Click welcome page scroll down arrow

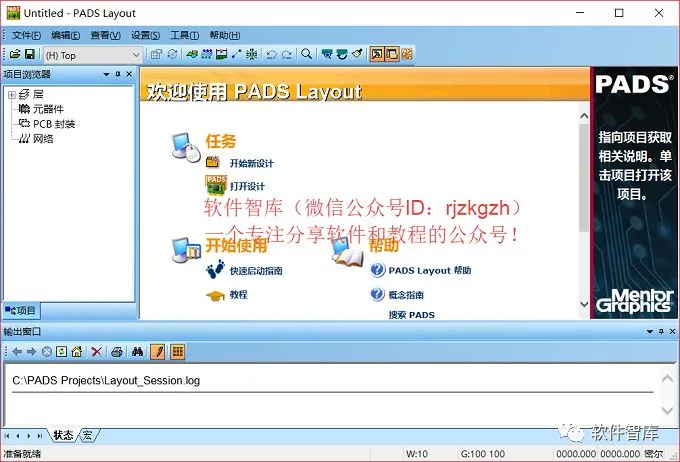point(584,305)
